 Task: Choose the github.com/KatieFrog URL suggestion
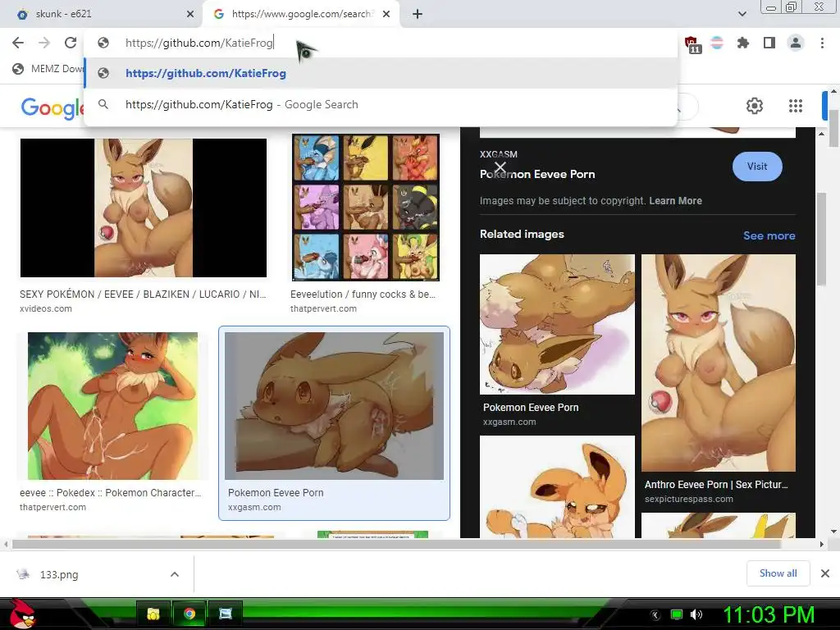(x=381, y=73)
